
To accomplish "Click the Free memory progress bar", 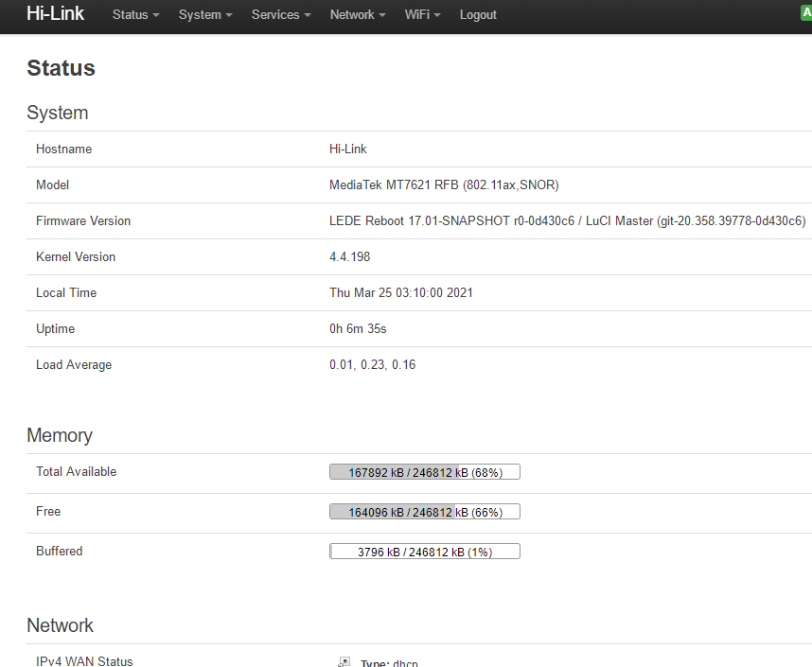I will click(424, 512).
